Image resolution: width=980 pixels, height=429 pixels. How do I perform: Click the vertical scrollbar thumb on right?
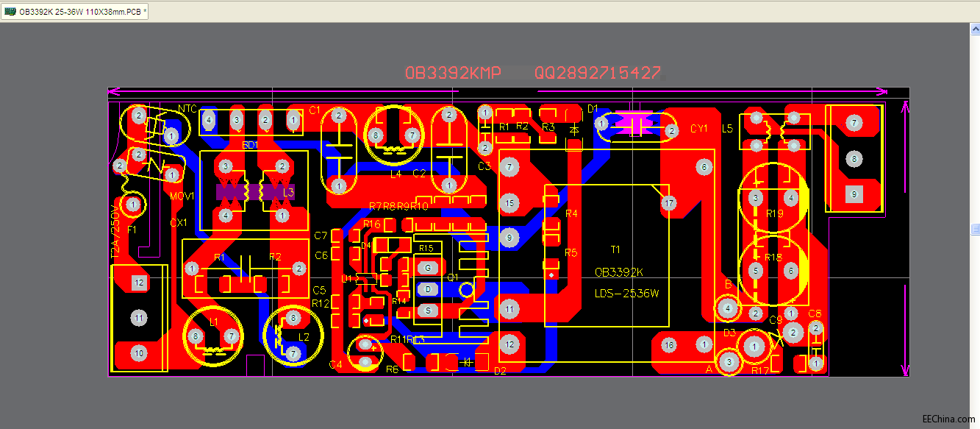click(x=975, y=229)
